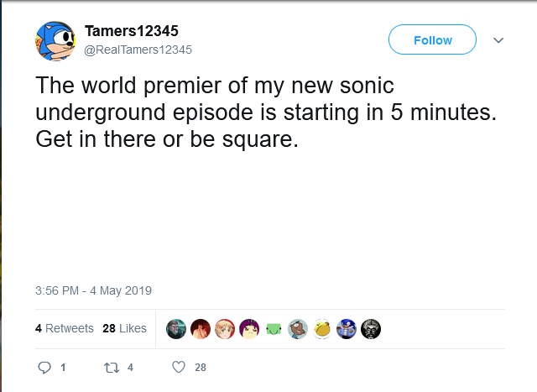Click the @RealTamers12345 handle

point(138,50)
